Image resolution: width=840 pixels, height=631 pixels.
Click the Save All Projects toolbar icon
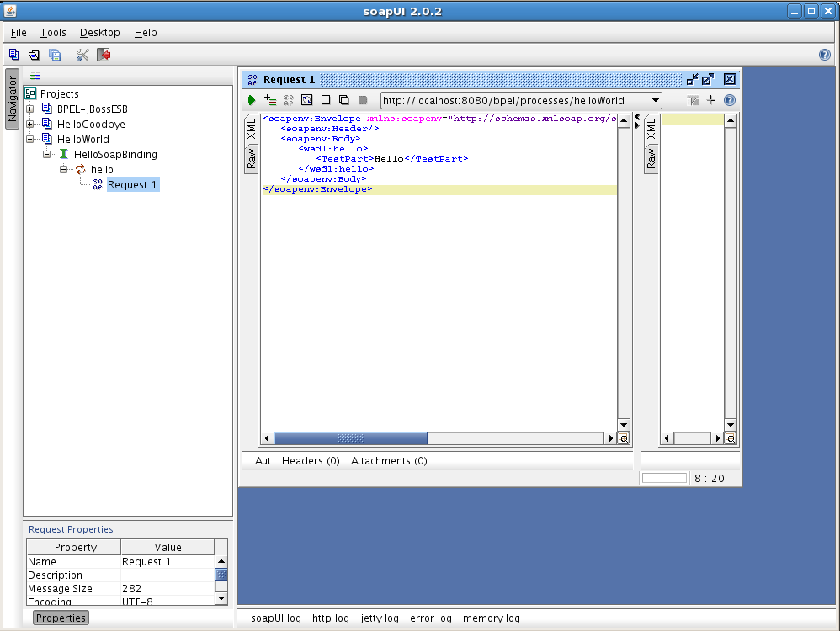coord(55,55)
